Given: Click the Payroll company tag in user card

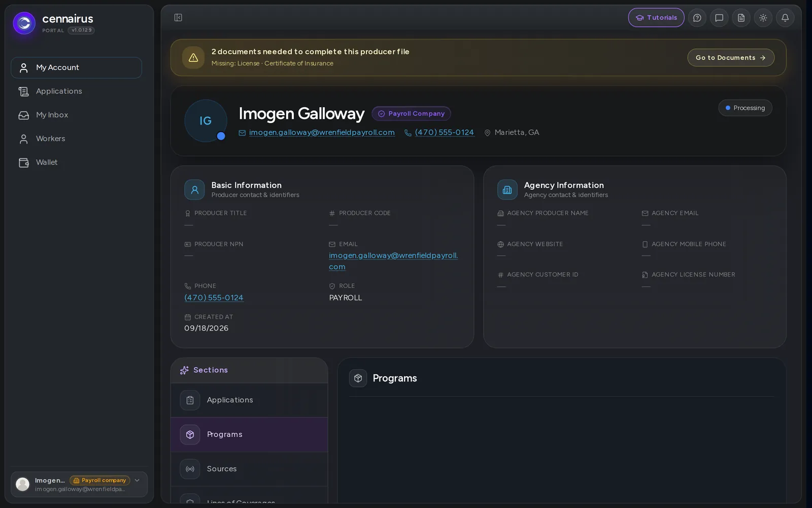Looking at the screenshot, I should click(100, 481).
